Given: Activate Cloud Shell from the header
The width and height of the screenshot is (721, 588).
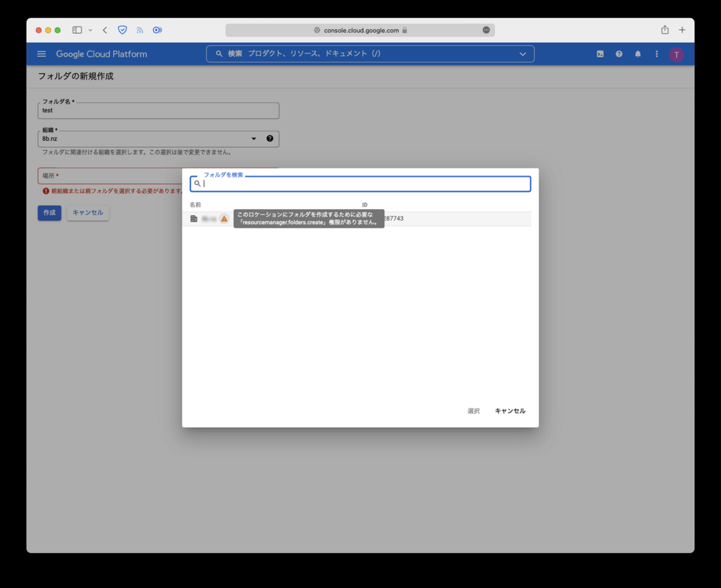Looking at the screenshot, I should pos(600,54).
